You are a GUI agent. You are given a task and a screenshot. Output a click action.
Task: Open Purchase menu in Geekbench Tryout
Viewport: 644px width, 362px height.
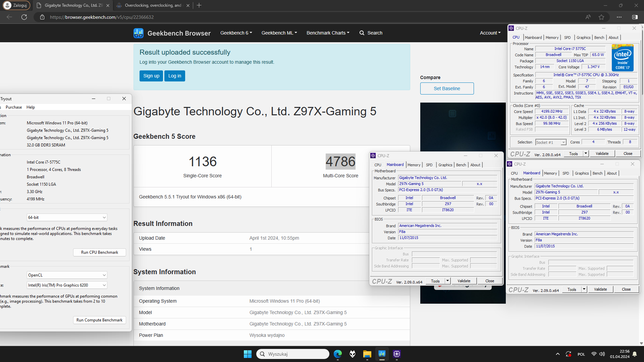[14, 107]
